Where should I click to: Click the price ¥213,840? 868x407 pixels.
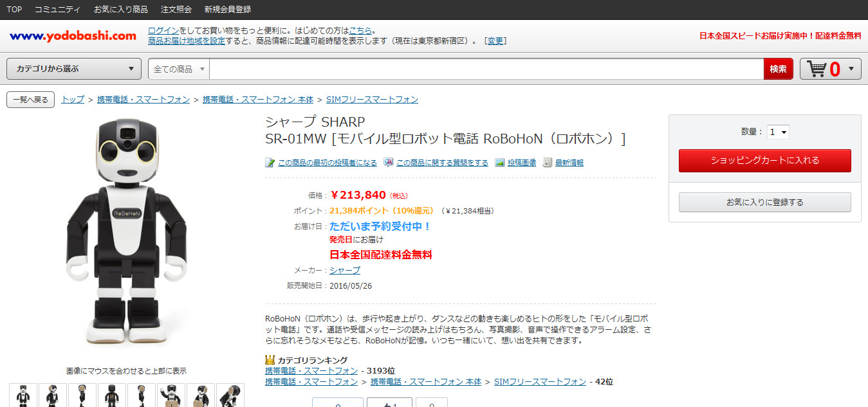coord(358,195)
